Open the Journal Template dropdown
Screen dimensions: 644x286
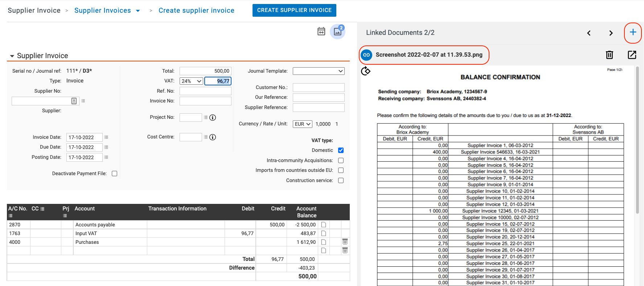click(x=318, y=71)
